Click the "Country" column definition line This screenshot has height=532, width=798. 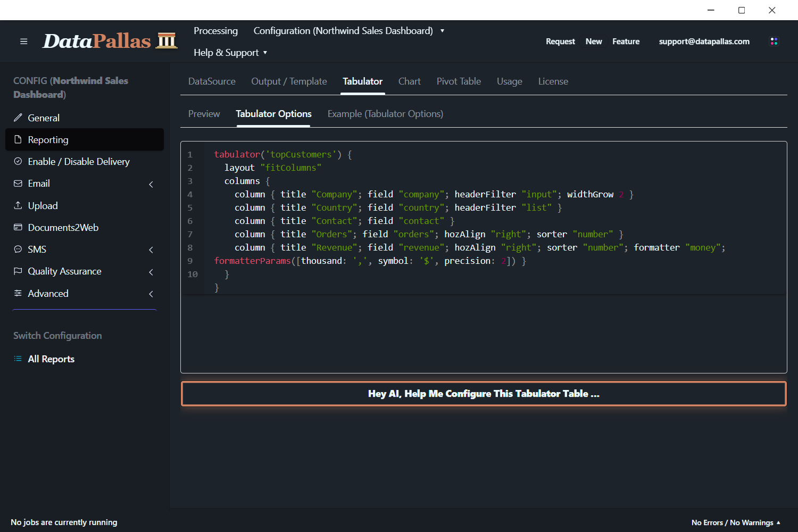tap(398, 207)
